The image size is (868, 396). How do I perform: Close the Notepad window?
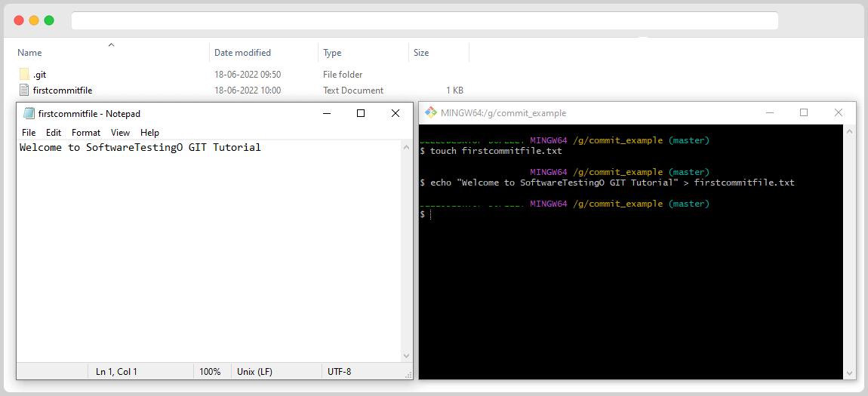396,113
